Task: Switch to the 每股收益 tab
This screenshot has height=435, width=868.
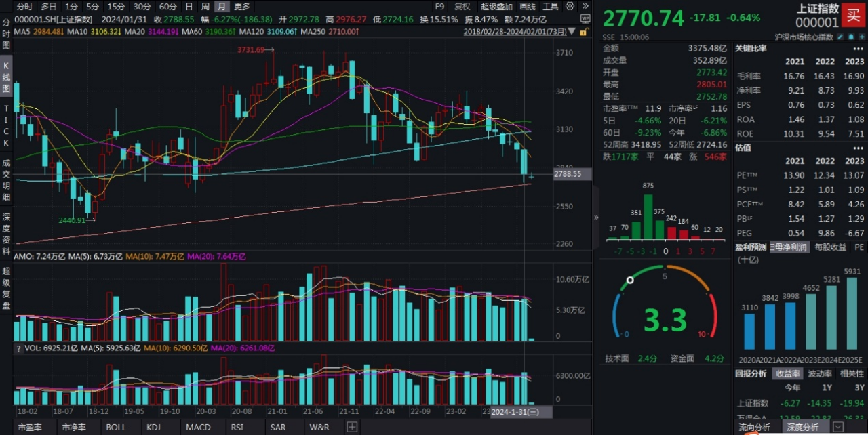Action: (830, 247)
